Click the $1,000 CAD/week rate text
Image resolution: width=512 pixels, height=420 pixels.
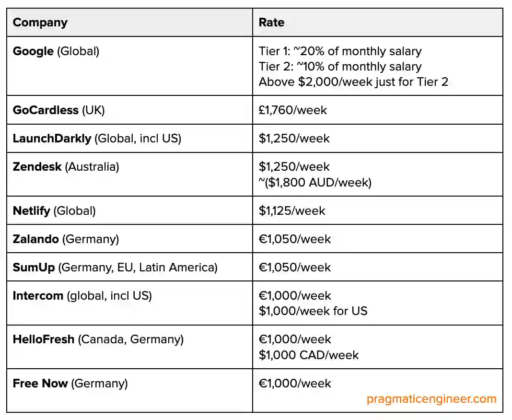click(x=309, y=355)
